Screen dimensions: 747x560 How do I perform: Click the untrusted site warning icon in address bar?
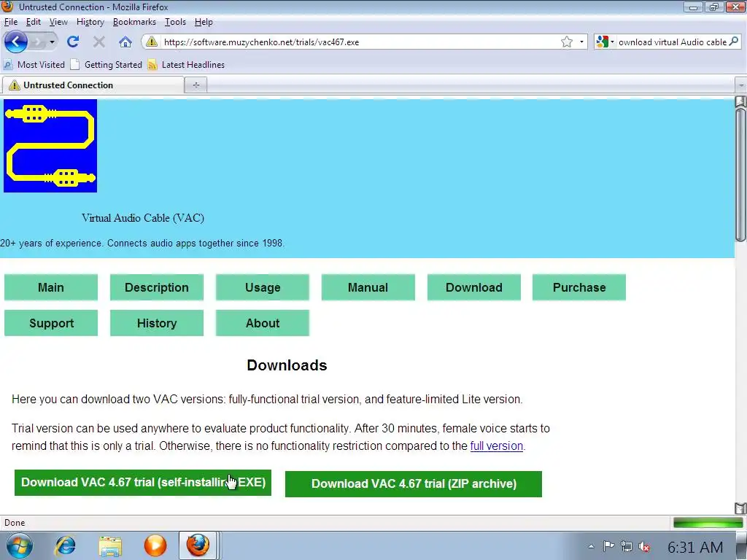(152, 42)
